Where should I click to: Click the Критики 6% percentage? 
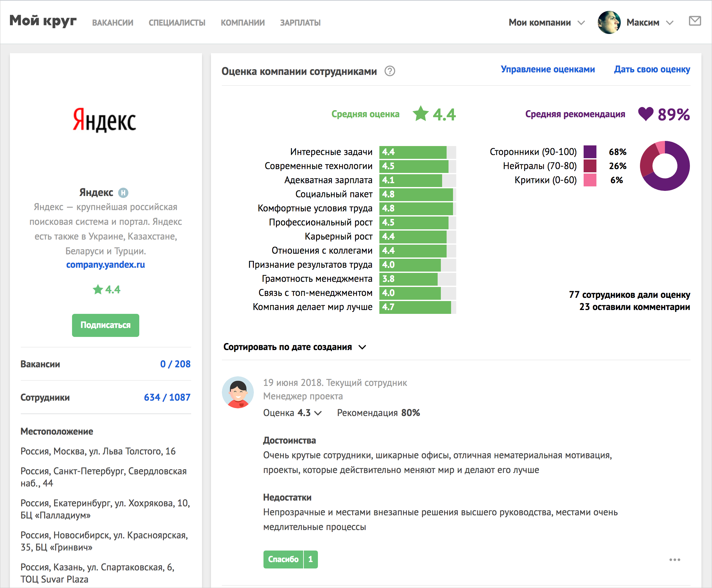(617, 180)
